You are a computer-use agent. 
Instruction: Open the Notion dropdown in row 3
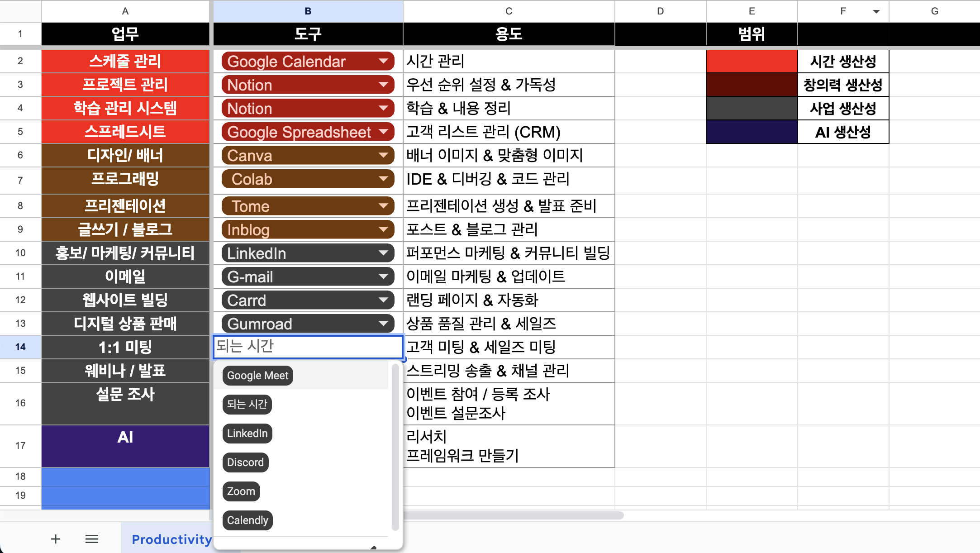point(308,85)
